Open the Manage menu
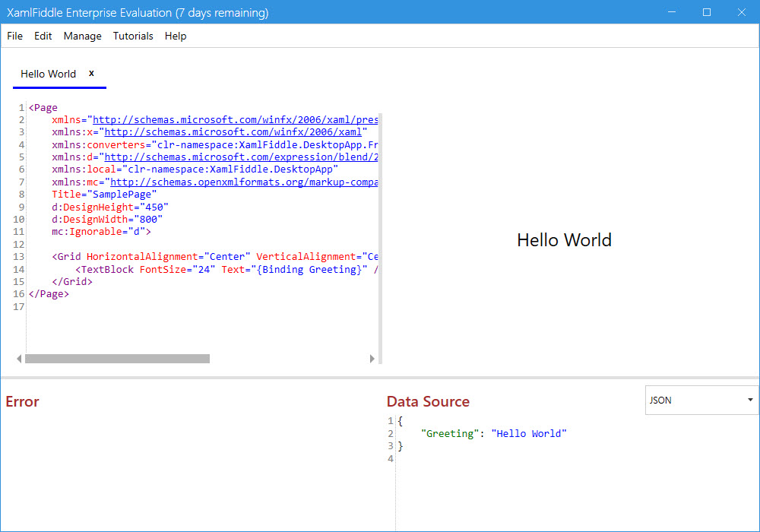Viewport: 760px width, 532px height. [x=82, y=36]
